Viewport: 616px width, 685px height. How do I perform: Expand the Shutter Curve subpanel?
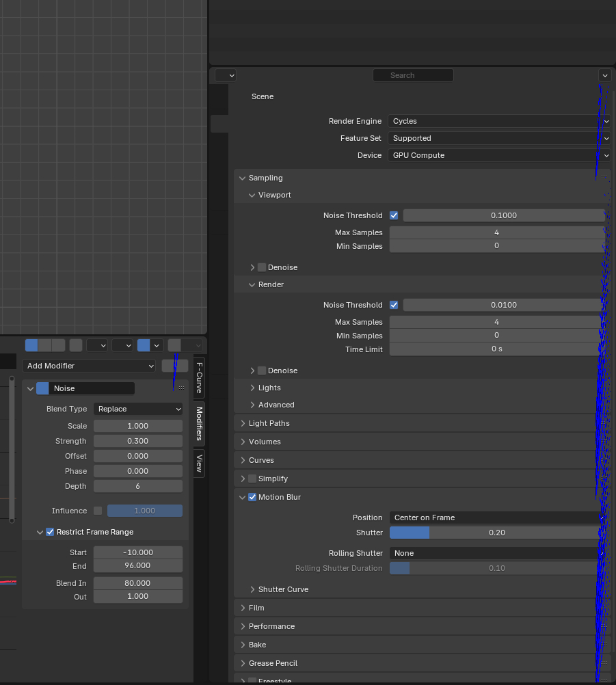[283, 589]
